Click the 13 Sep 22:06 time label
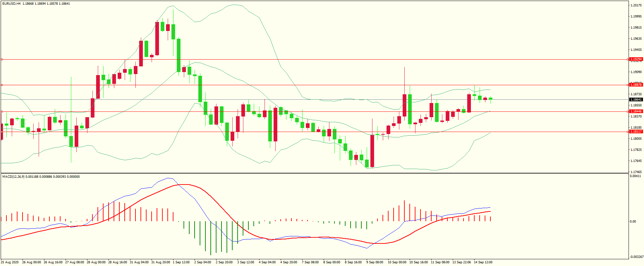 pos(462,262)
